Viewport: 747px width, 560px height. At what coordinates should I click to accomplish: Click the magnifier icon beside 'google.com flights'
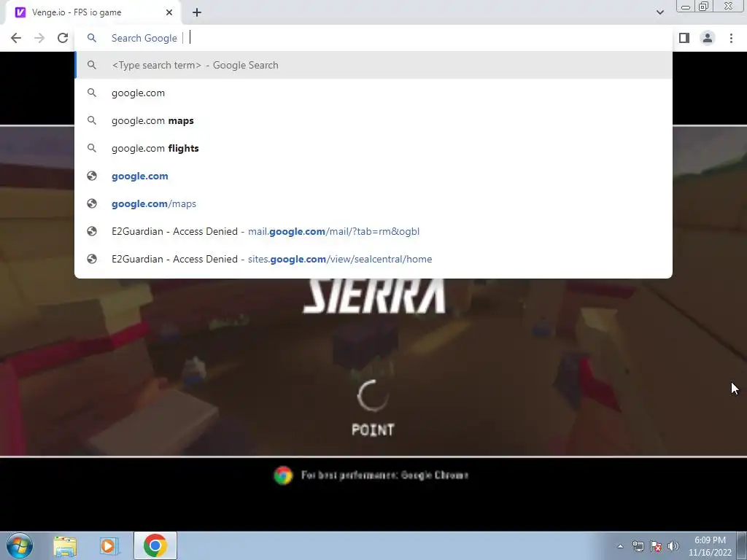tap(92, 148)
